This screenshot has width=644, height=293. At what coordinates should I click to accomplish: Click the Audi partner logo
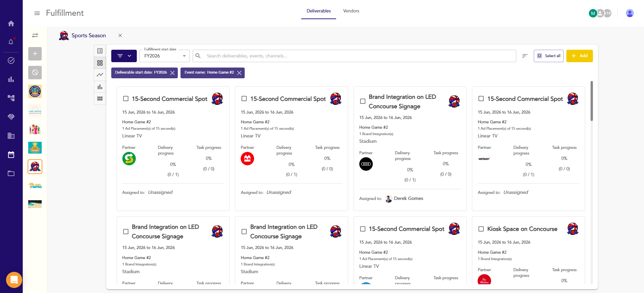(x=366, y=164)
